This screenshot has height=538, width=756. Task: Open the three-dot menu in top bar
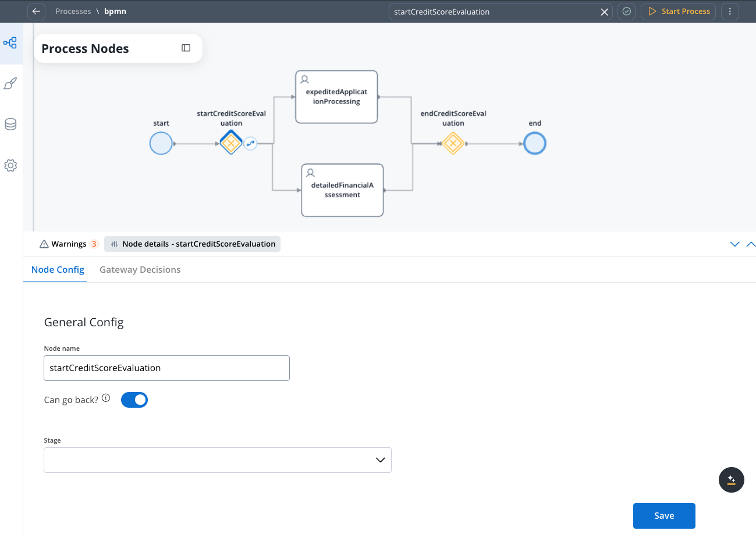tap(730, 11)
